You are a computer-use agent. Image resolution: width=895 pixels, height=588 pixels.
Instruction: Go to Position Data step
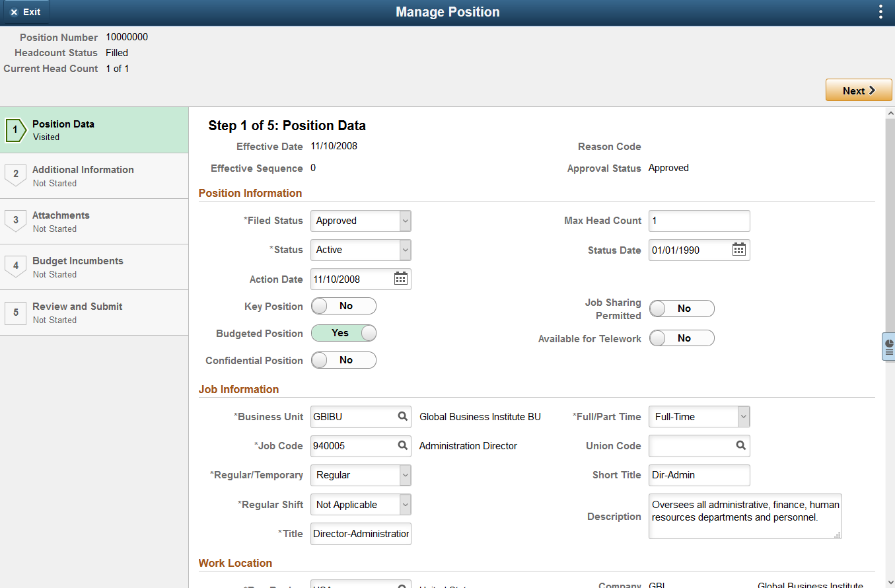[94, 130]
